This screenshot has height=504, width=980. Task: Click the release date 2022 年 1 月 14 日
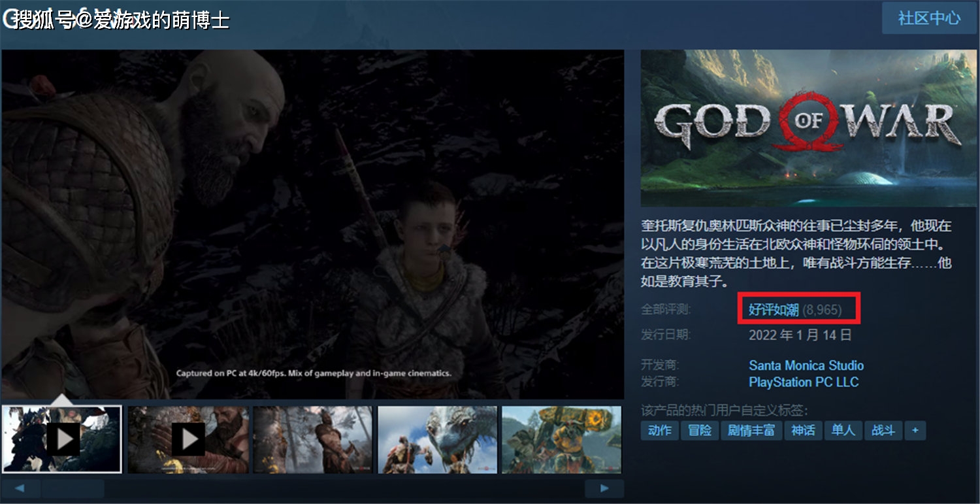pyautogui.click(x=800, y=335)
